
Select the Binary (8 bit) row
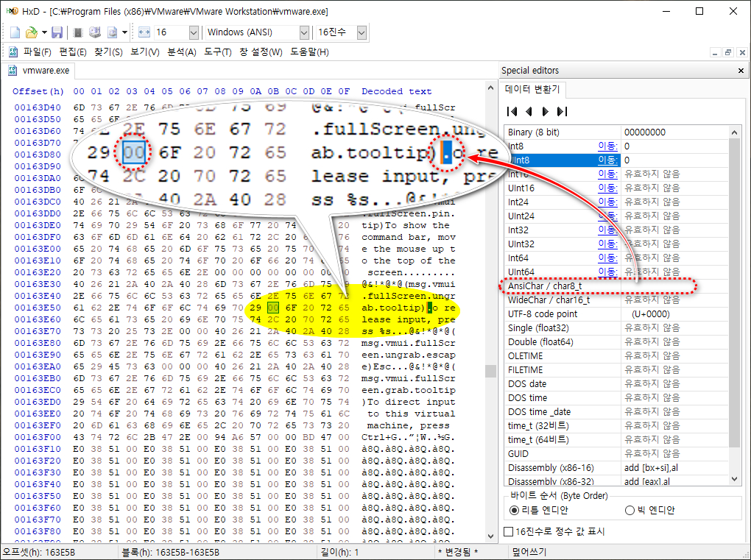616,132
